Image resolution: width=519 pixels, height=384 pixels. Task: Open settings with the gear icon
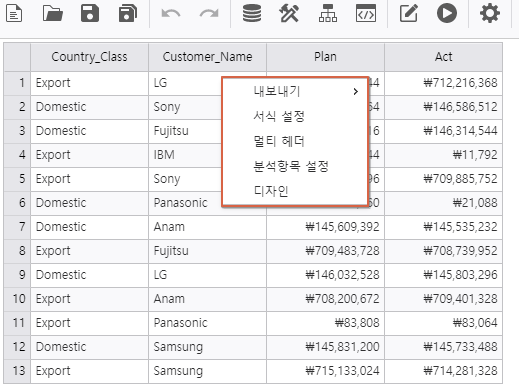(490, 13)
